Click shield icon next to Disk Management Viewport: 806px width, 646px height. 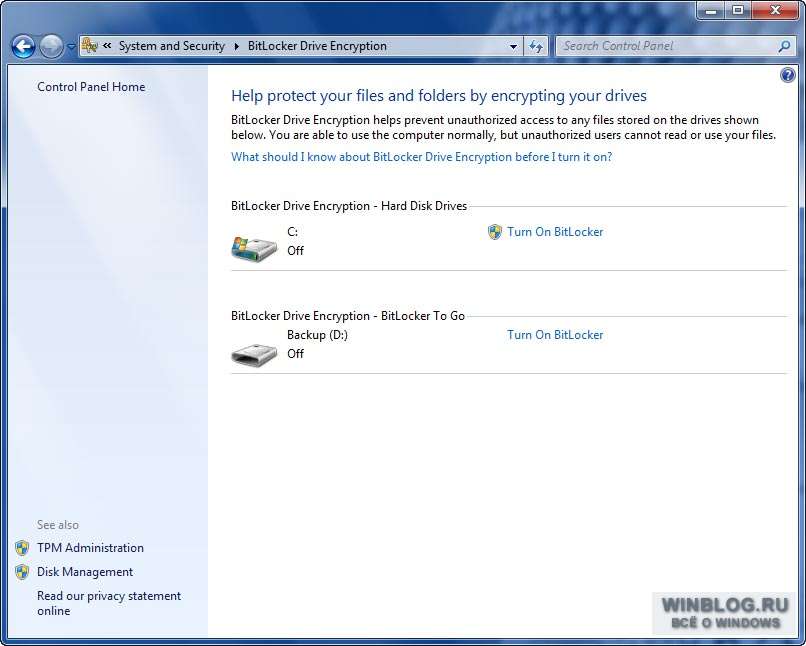point(22,571)
